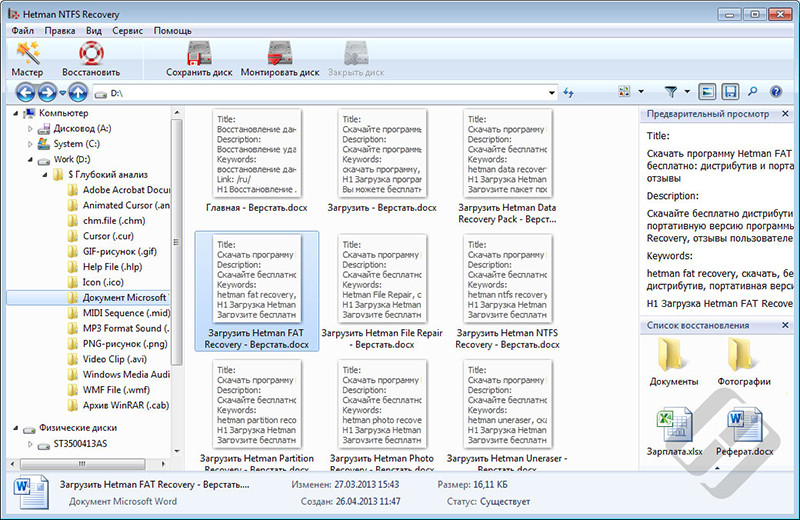Open the Документы folder in recovery list

pos(673,361)
